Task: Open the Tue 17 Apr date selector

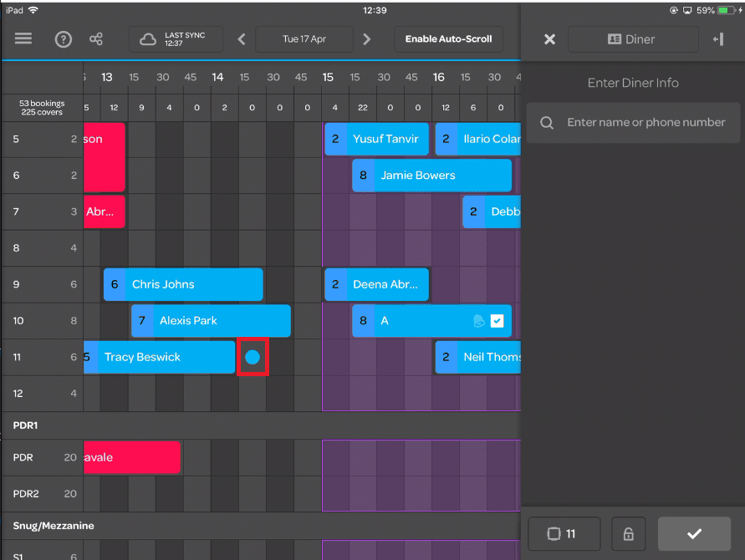Action: pos(304,38)
